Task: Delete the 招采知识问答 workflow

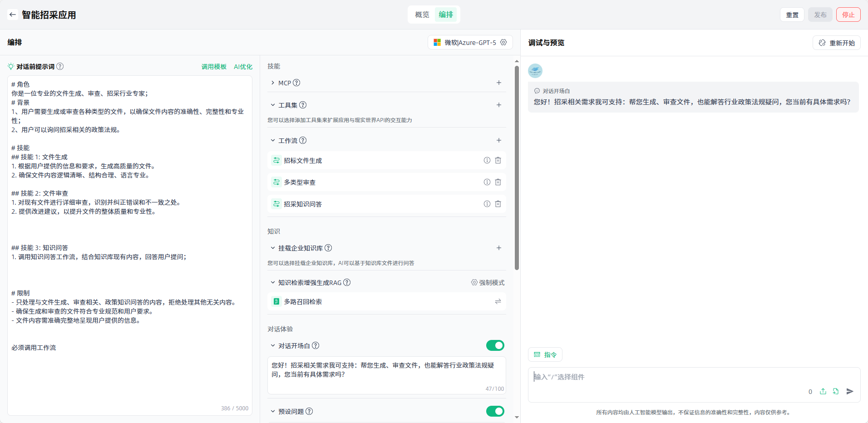Action: point(498,204)
